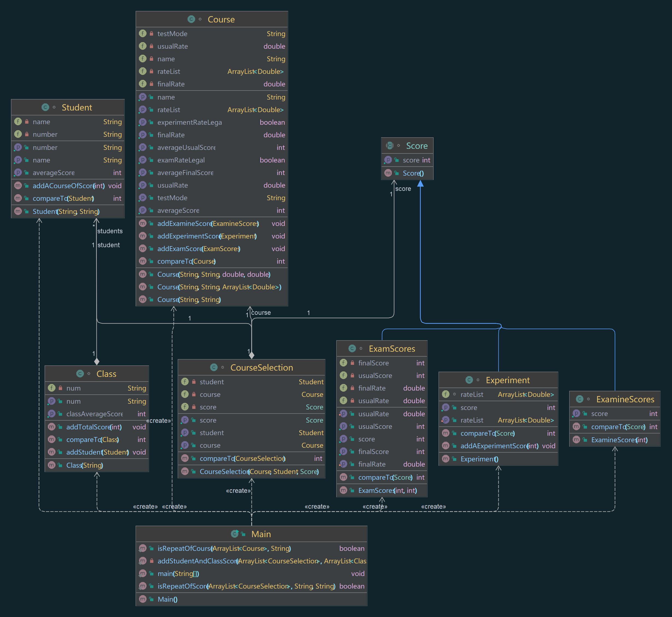Click the field icon next to testMode

143,34
